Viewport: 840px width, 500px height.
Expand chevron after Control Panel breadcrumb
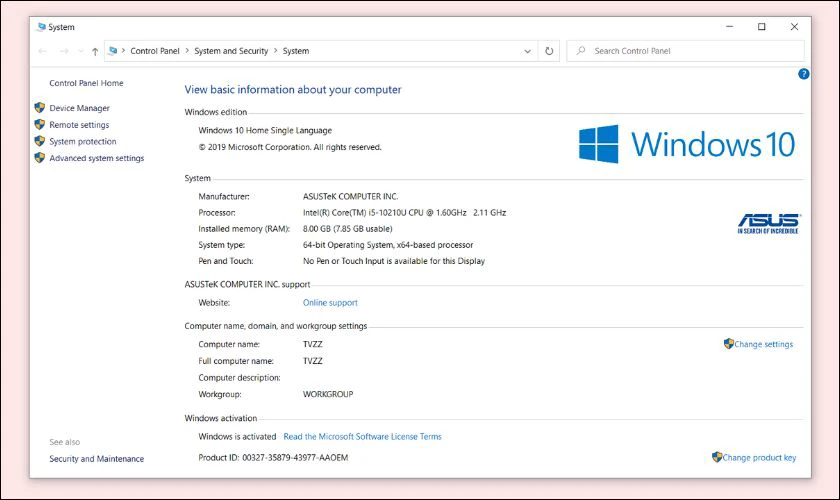187,51
